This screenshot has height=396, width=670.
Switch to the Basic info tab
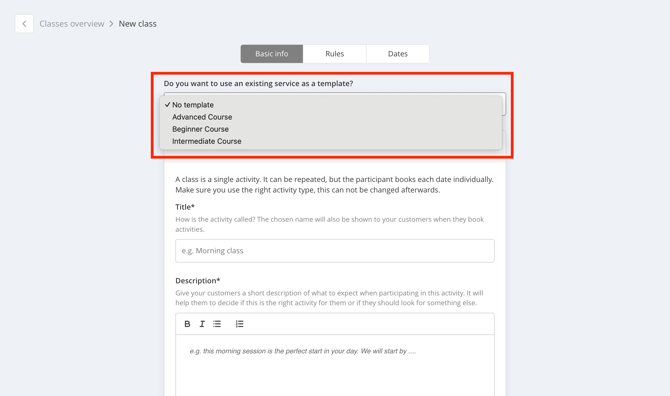pyautogui.click(x=272, y=54)
